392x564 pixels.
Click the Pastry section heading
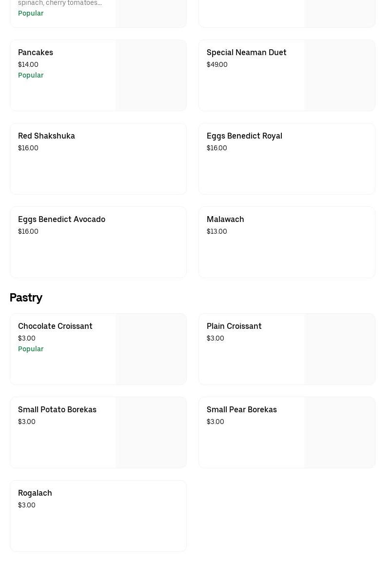pos(26,297)
